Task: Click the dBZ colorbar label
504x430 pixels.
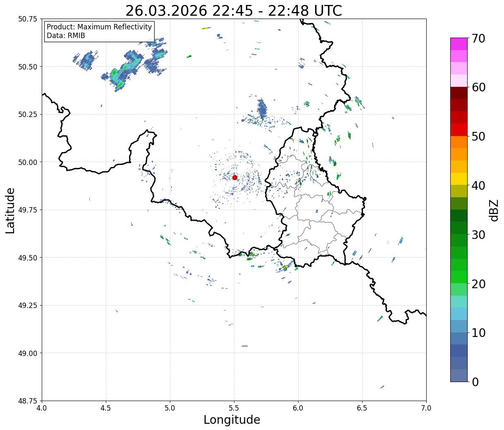Action: (x=494, y=210)
